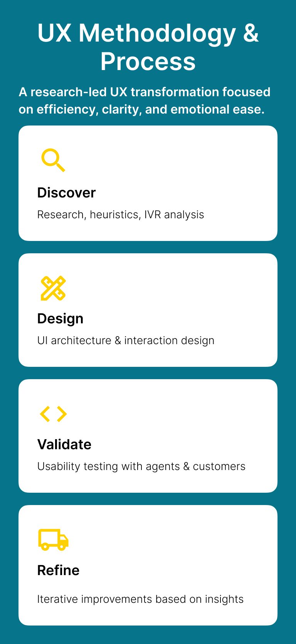Click the code brackets Validate icon

coord(53,414)
